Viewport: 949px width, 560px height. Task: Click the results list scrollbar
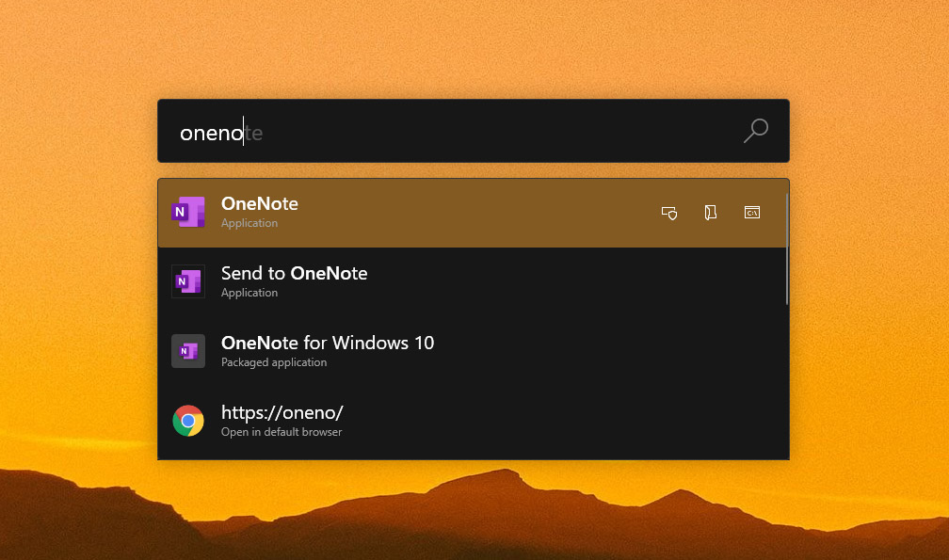(x=787, y=249)
